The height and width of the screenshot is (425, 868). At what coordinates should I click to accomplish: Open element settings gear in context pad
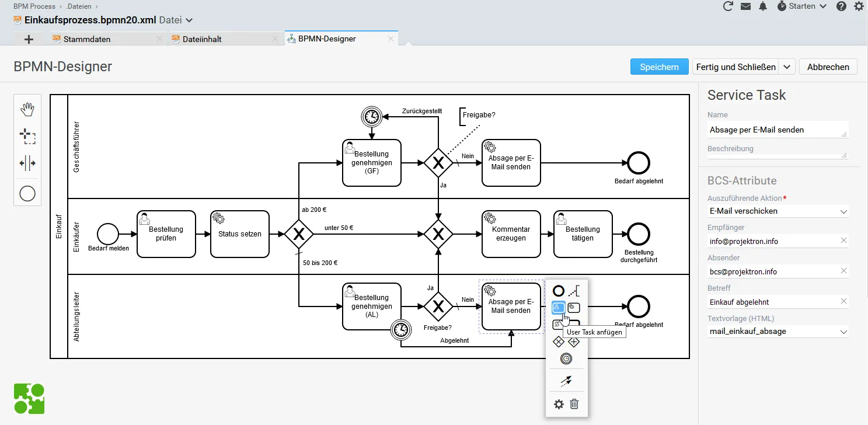coord(559,404)
